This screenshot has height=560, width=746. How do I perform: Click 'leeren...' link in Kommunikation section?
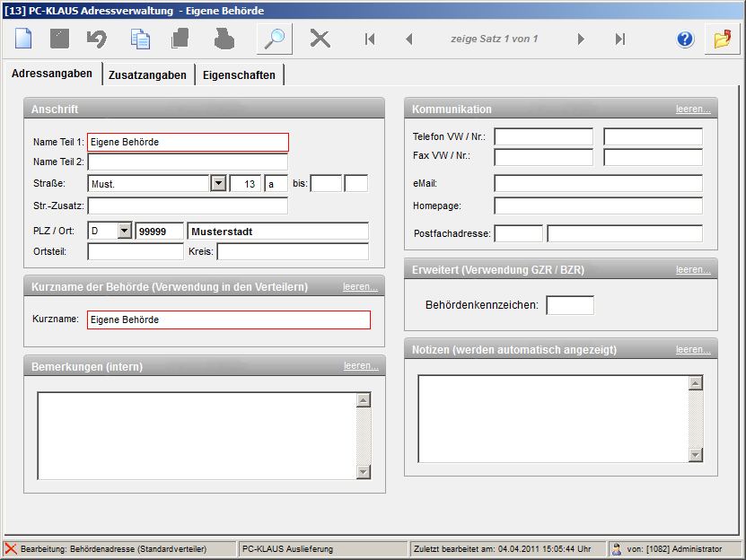pos(693,109)
